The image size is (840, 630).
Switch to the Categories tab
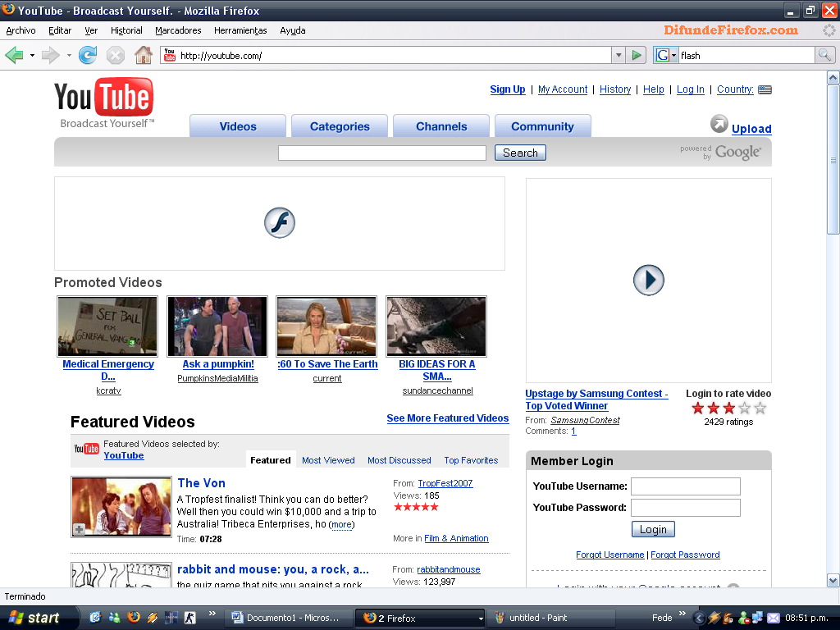(x=340, y=126)
